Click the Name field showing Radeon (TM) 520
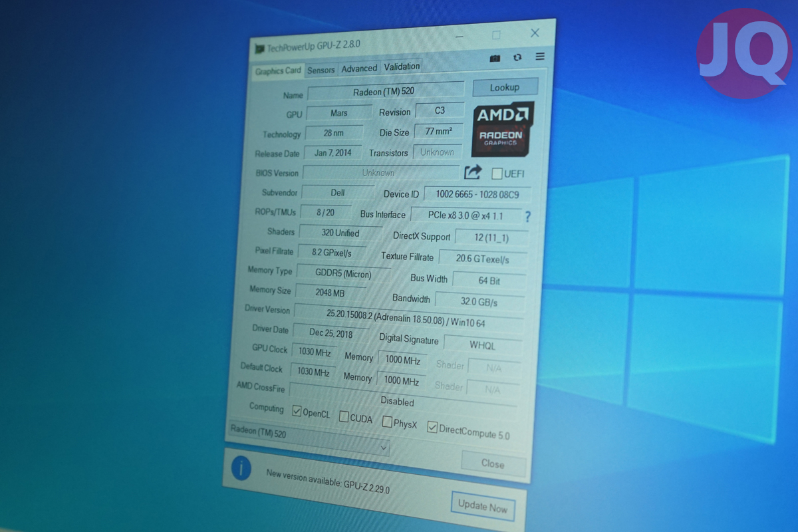This screenshot has width=798, height=532. tap(386, 92)
